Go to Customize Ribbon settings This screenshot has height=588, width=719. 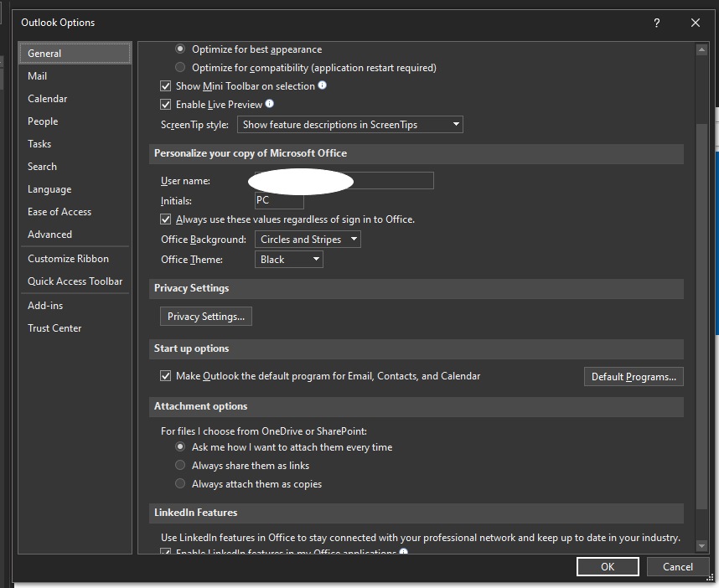pos(68,258)
